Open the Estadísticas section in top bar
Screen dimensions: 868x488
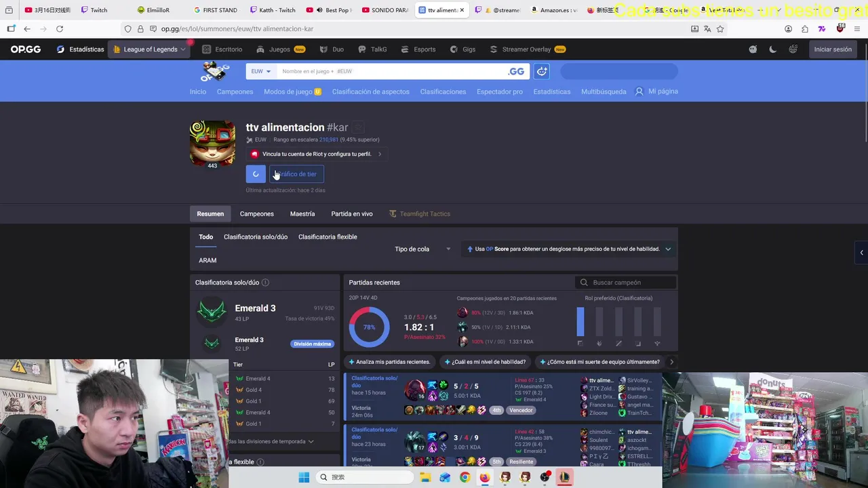[x=80, y=49]
